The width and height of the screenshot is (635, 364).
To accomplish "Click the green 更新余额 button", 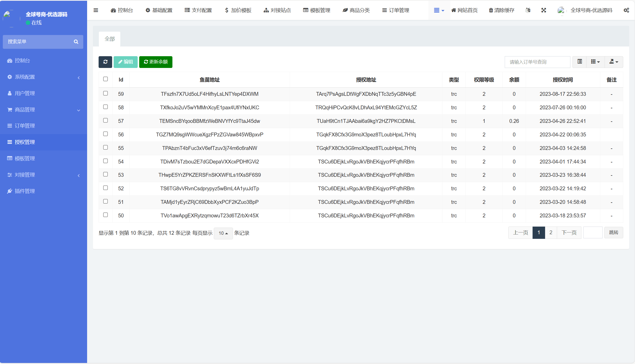I will tap(156, 62).
